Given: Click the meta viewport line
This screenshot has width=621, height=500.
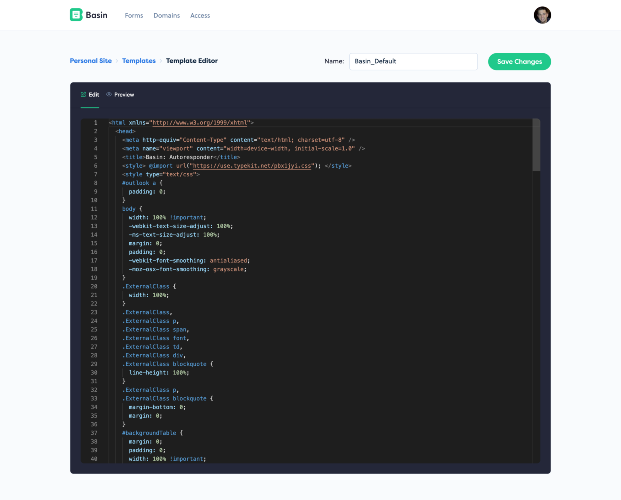Looking at the screenshot, I should point(244,149).
